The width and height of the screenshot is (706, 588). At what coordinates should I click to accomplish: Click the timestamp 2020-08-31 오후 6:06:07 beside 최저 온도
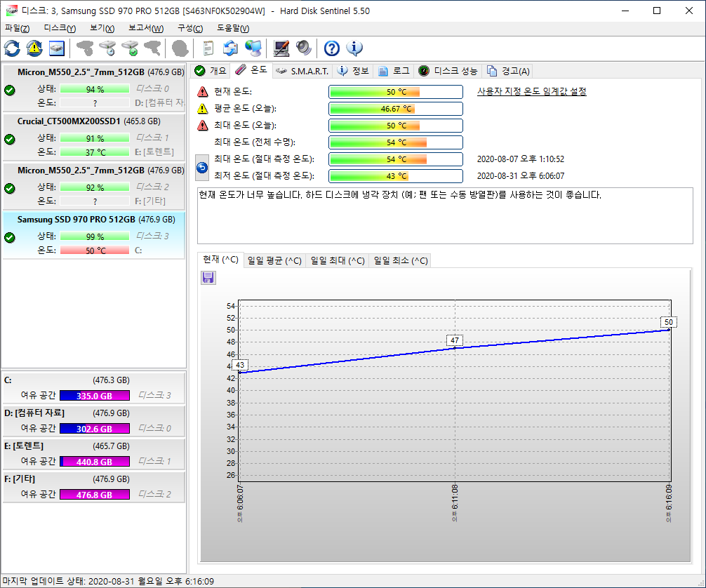(521, 175)
